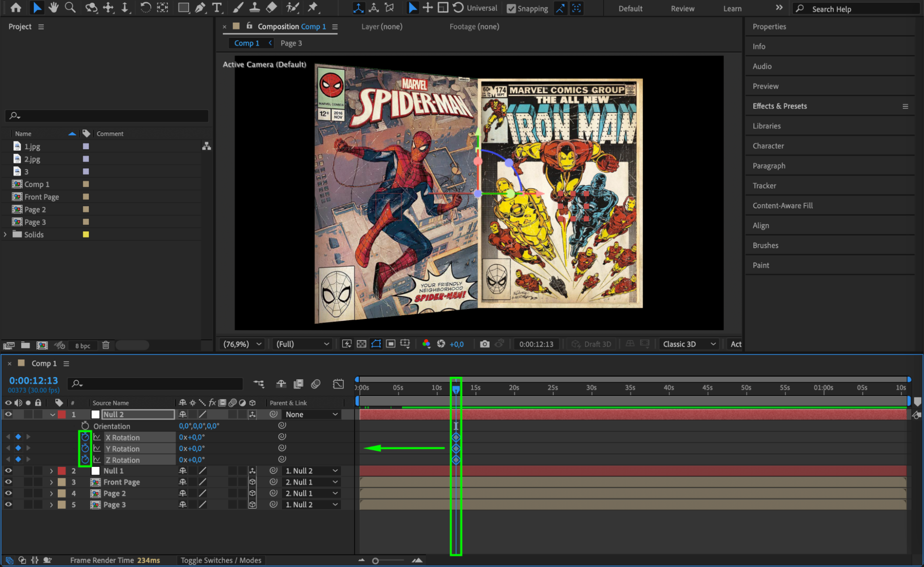Viewport: 924px width, 567px height.
Task: Toggle the Snapping checkbox
Action: [x=511, y=8]
